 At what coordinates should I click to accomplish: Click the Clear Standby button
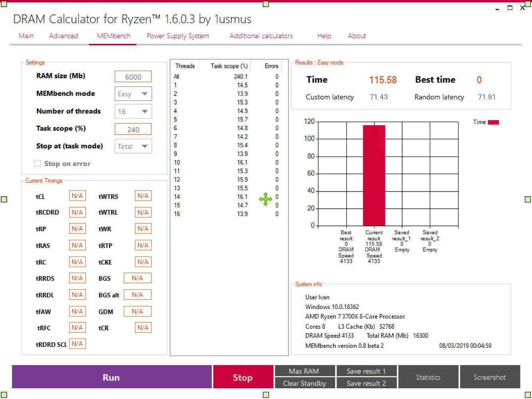(x=304, y=383)
